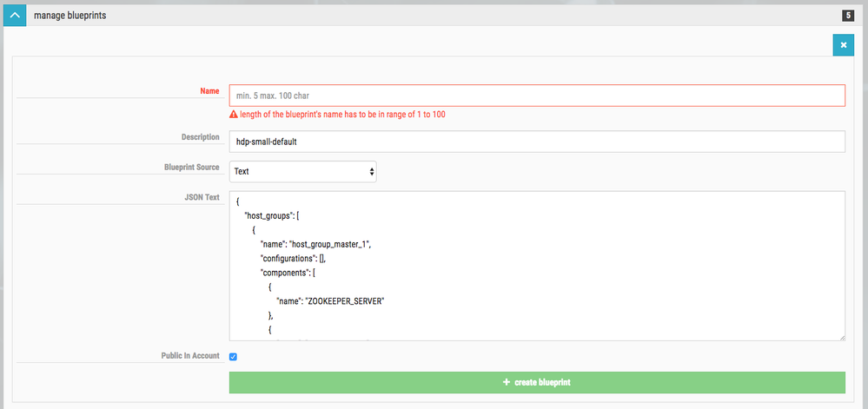Click the Name input field
The image size is (868, 409).
[x=537, y=96]
